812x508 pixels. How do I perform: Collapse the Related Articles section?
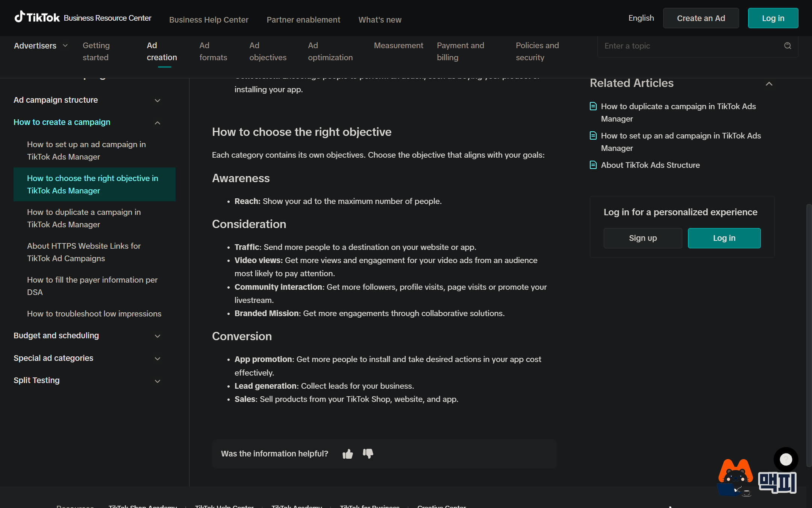click(769, 84)
